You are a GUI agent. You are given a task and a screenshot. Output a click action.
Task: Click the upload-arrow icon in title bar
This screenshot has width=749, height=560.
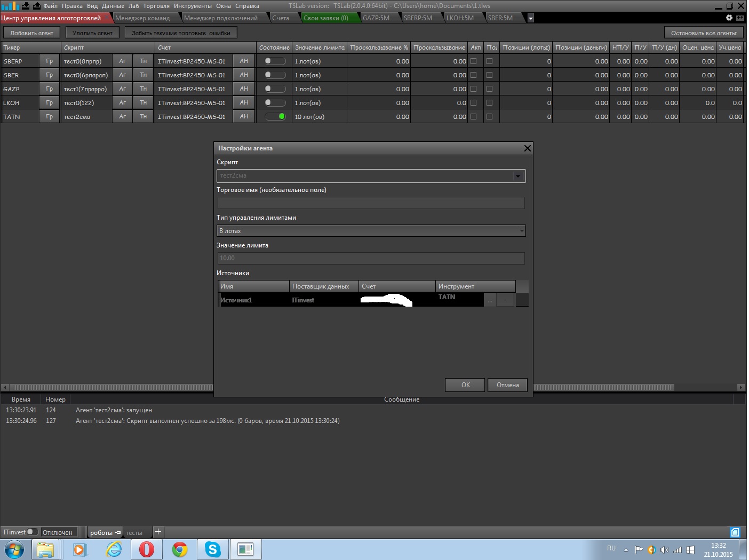click(37, 6)
